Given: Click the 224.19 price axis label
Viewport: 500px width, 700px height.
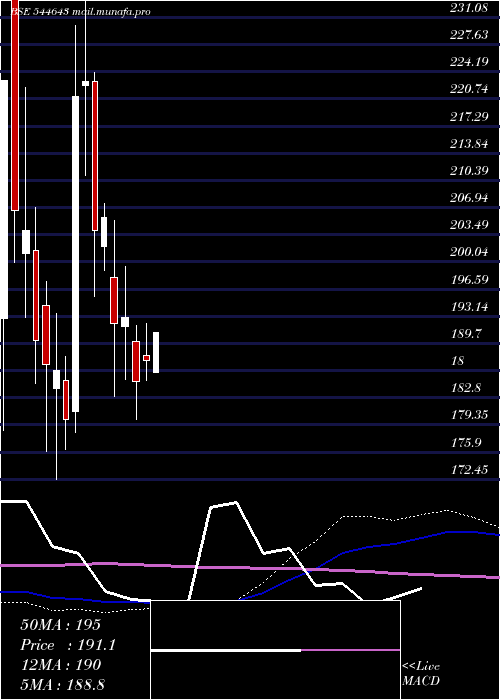Looking at the screenshot, I should pos(469,62).
